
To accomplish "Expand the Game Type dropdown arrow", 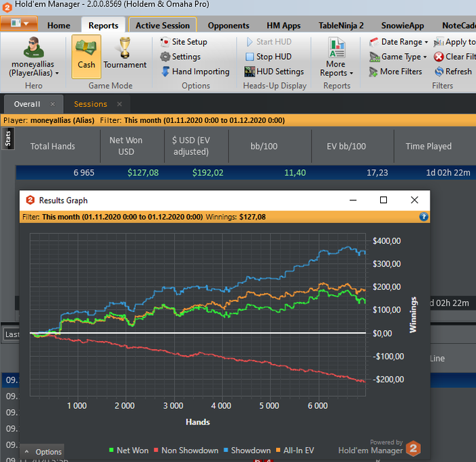I will 425,57.
